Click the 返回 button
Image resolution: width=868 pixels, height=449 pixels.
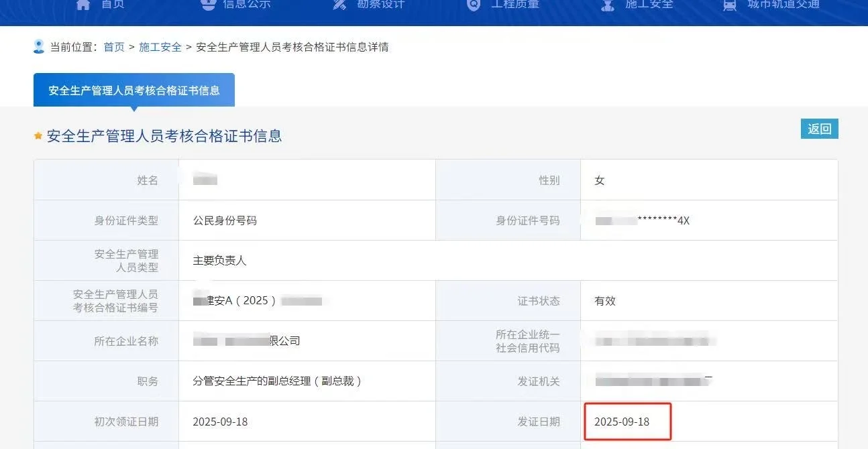(x=820, y=129)
